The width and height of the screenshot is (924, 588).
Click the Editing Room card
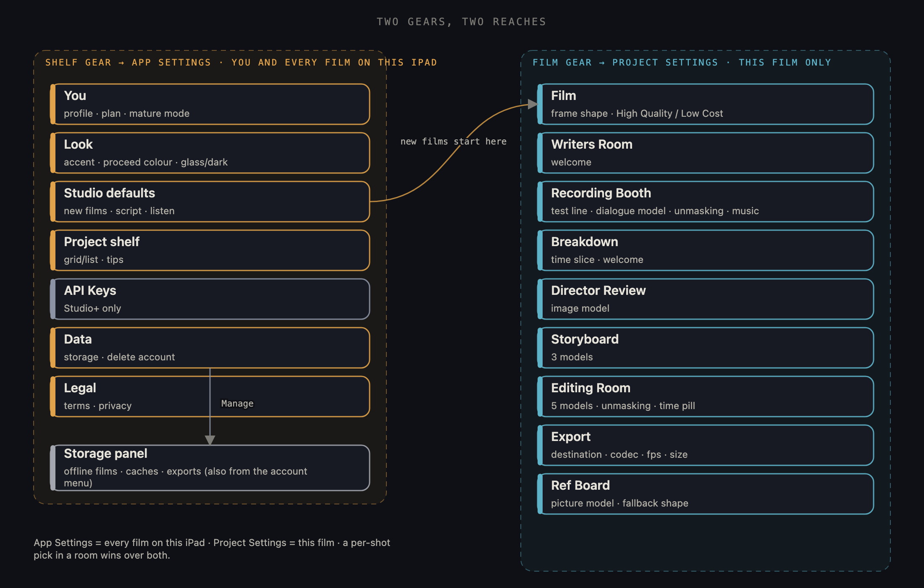click(706, 396)
